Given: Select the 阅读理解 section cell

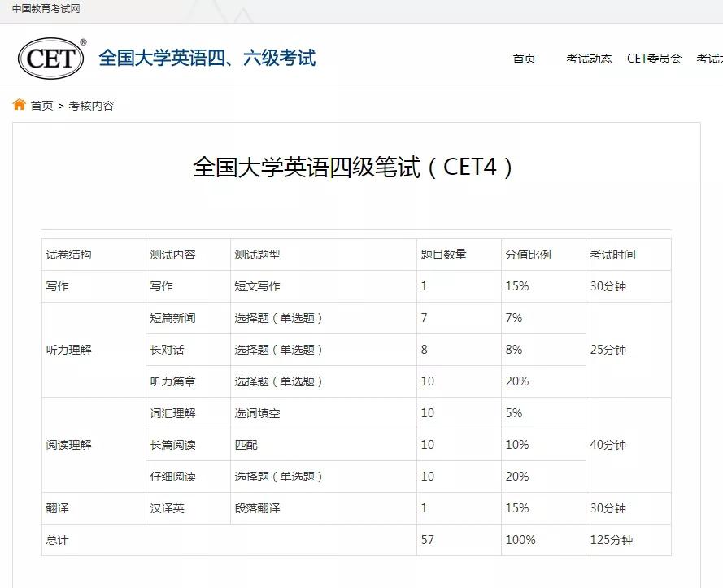Looking at the screenshot, I should point(69,445).
